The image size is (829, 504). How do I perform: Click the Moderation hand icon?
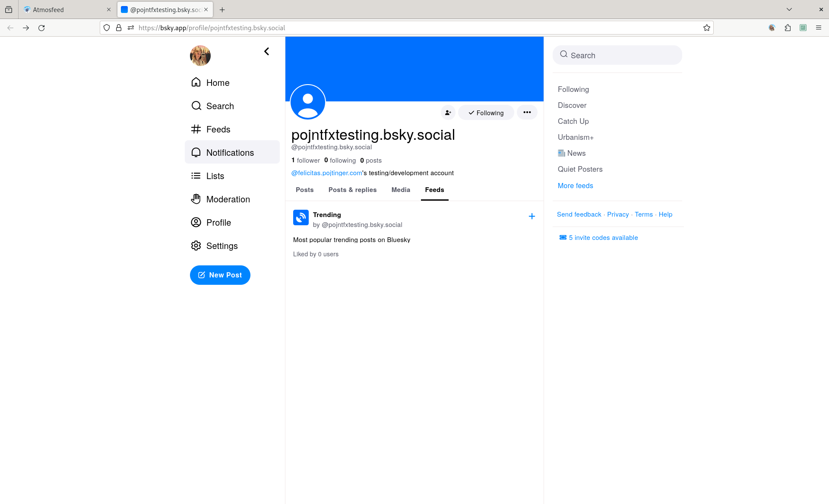coord(196,199)
